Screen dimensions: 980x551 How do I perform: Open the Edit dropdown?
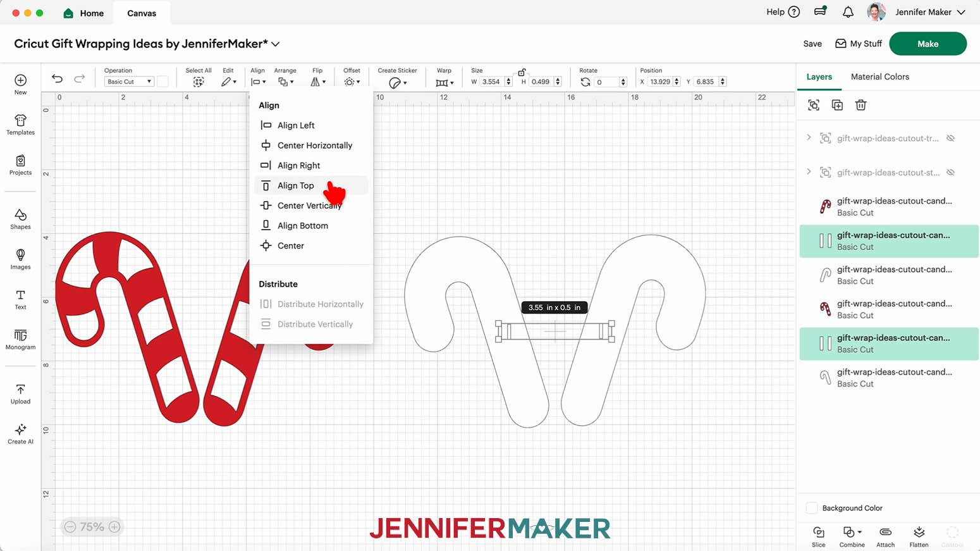(x=229, y=82)
